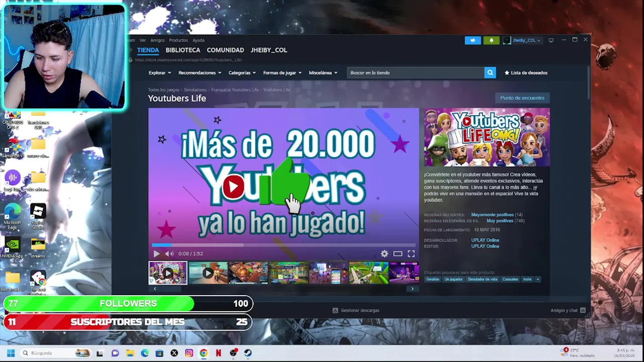644x362 pixels.
Task: Open Instagram from taskbar
Action: pos(189,353)
